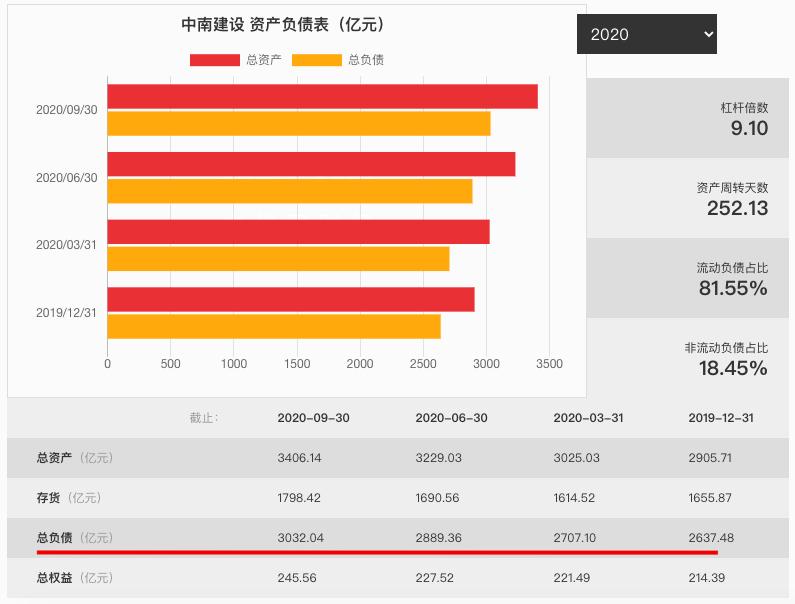The image size is (795, 604).
Task: Click total equity value 245.56
Action: click(x=297, y=578)
